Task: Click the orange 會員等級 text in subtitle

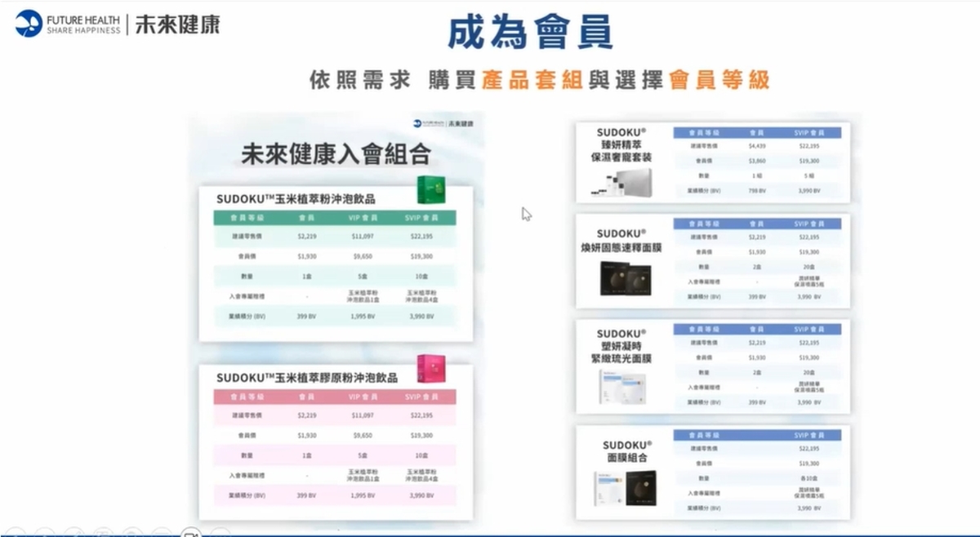Action: 719,80
